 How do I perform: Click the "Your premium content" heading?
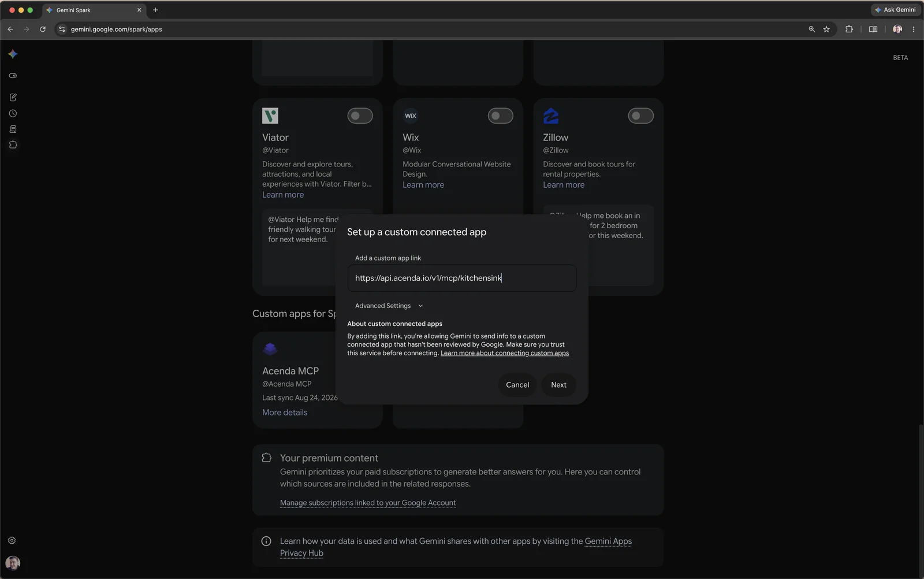click(x=329, y=458)
